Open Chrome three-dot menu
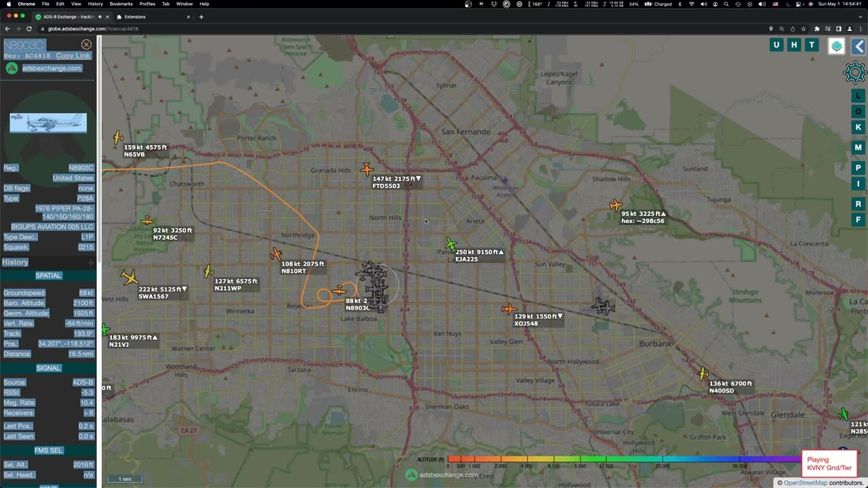The width and height of the screenshot is (868, 488). (861, 28)
